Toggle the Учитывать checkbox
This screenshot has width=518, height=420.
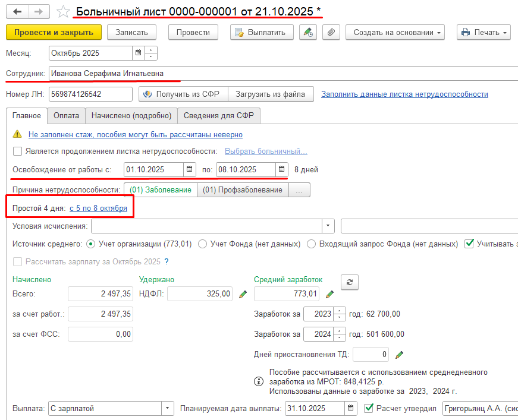469,244
